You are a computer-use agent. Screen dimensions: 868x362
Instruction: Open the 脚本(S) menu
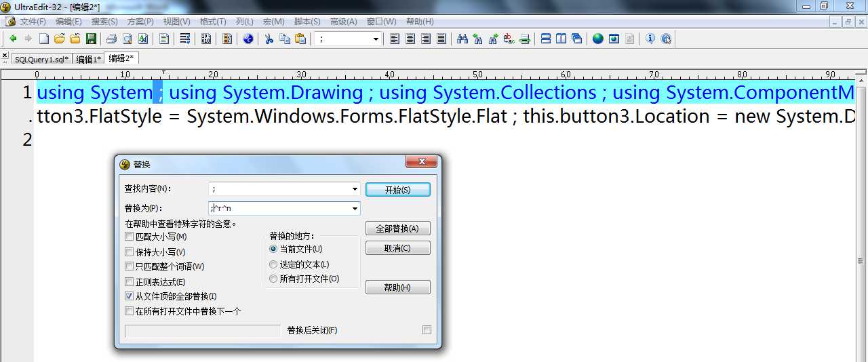(x=307, y=22)
